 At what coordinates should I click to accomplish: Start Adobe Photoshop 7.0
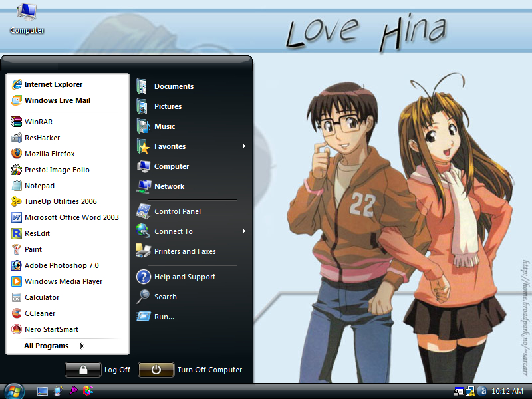click(x=55, y=265)
